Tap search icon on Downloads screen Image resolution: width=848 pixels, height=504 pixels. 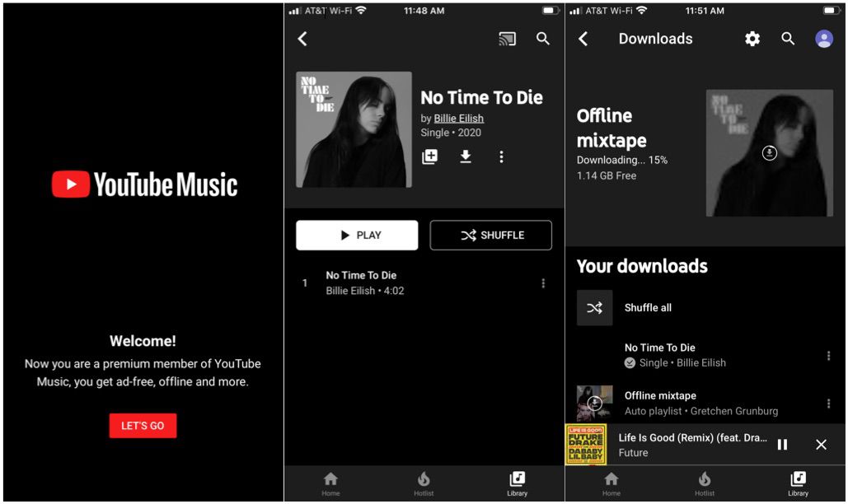tap(788, 39)
